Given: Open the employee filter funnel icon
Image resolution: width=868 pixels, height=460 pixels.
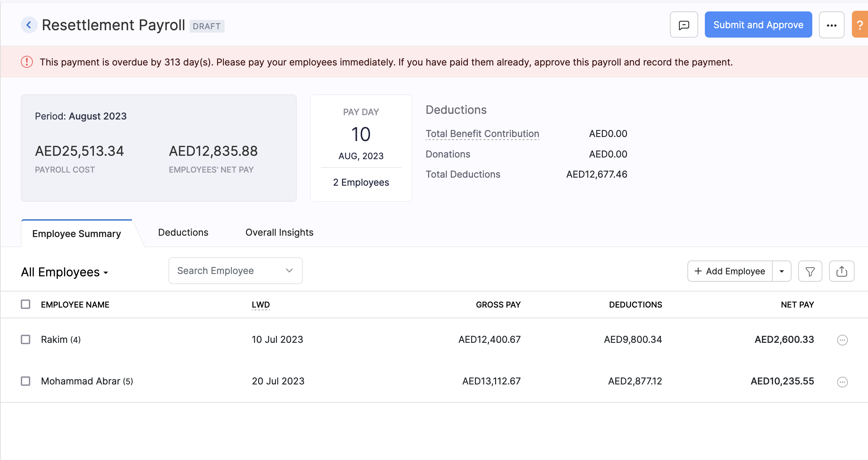Looking at the screenshot, I should click(x=810, y=271).
